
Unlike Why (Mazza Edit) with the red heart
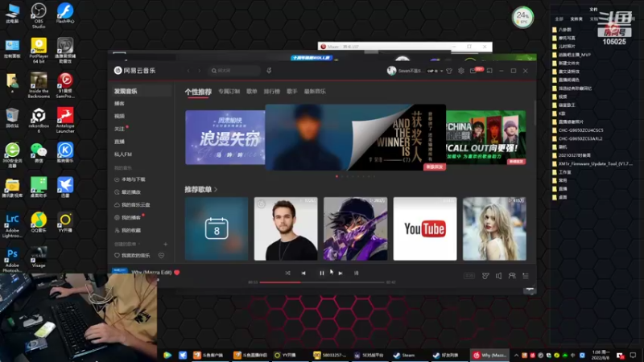click(177, 272)
